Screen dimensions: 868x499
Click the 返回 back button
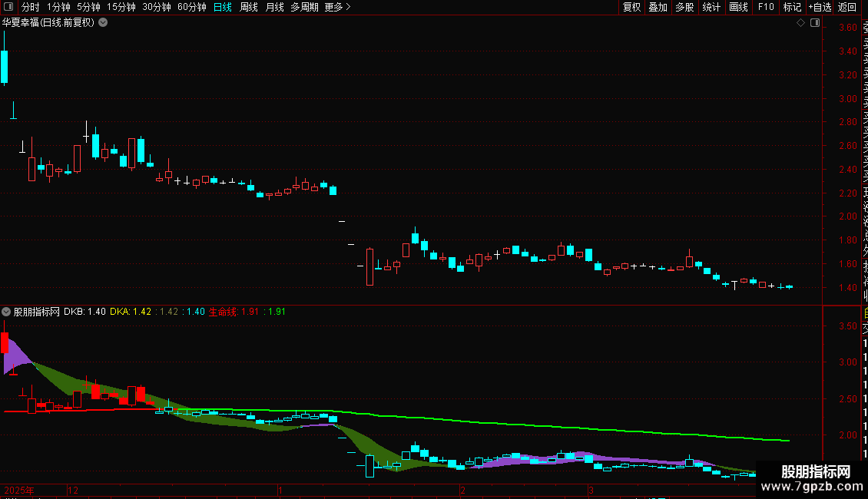tap(847, 7)
